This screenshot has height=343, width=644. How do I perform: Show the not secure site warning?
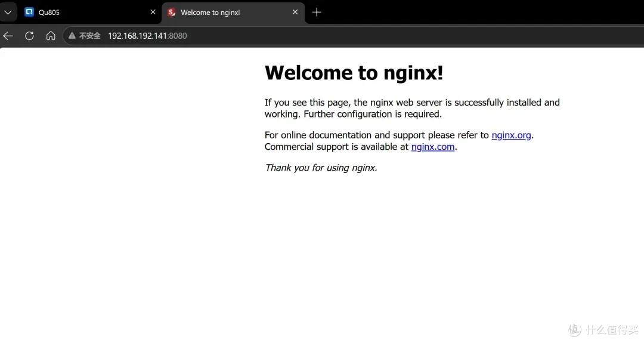click(x=84, y=36)
